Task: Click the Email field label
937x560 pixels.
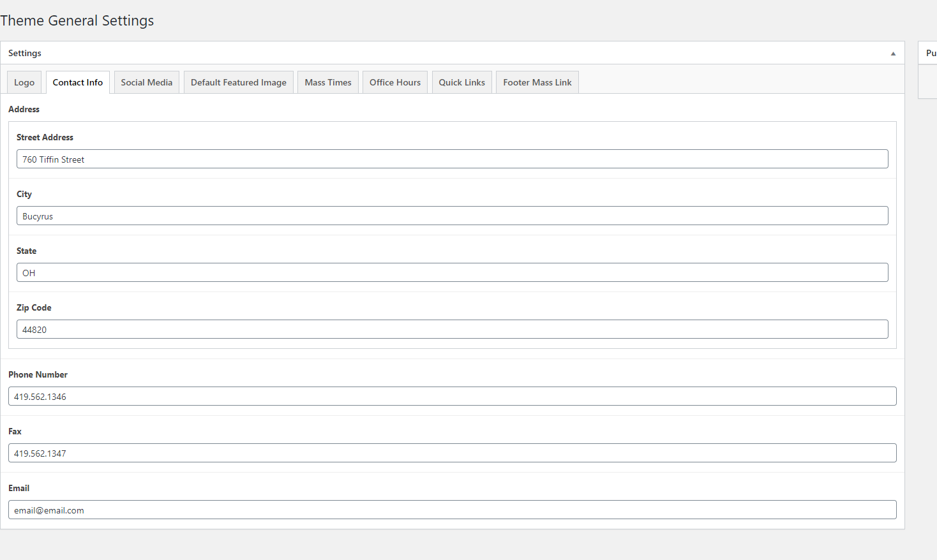Action: (x=19, y=488)
